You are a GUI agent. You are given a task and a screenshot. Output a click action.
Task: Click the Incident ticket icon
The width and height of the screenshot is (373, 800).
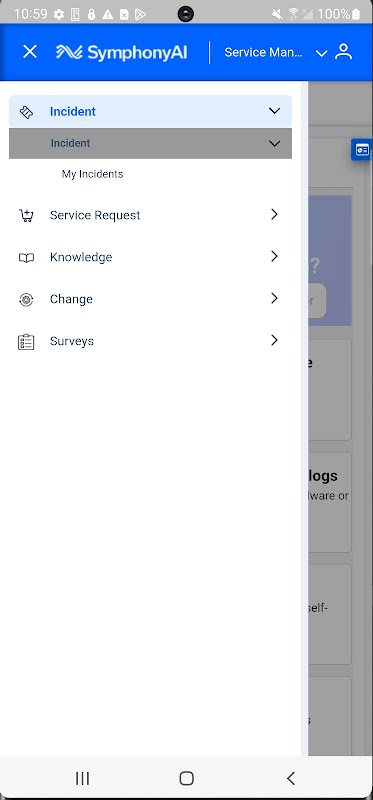point(26,112)
